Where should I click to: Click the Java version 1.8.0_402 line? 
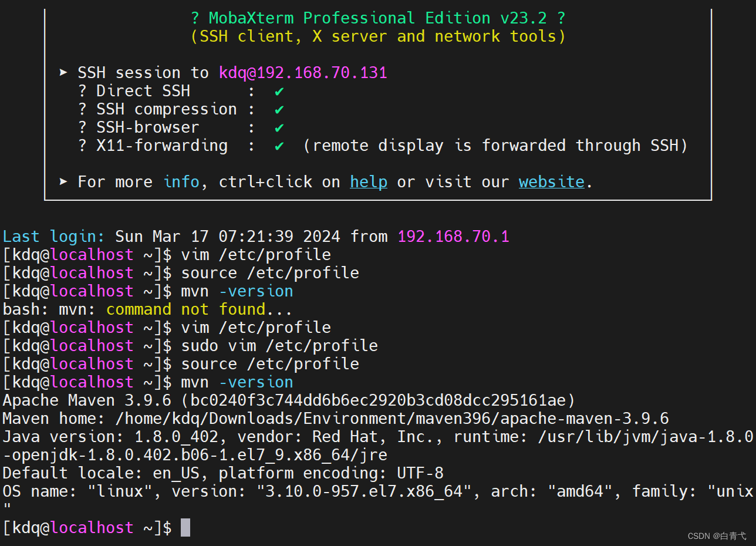[378, 437]
